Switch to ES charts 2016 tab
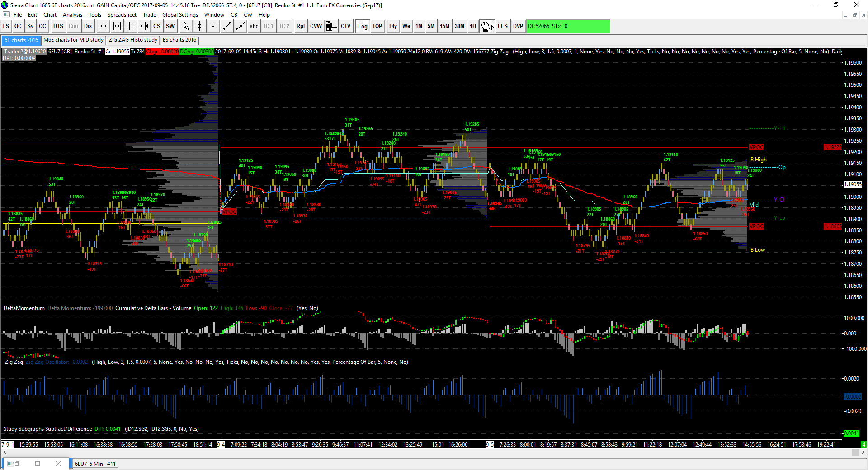 pyautogui.click(x=179, y=40)
